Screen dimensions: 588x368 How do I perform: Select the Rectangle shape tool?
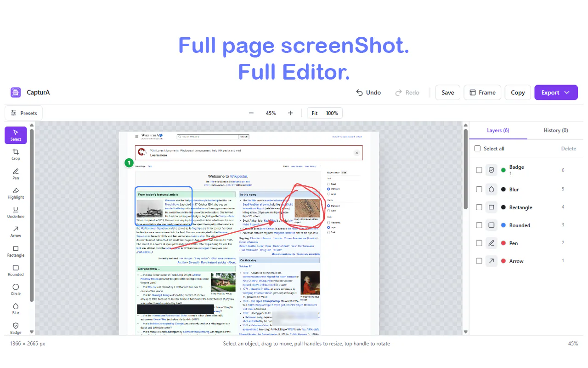pyautogui.click(x=16, y=251)
